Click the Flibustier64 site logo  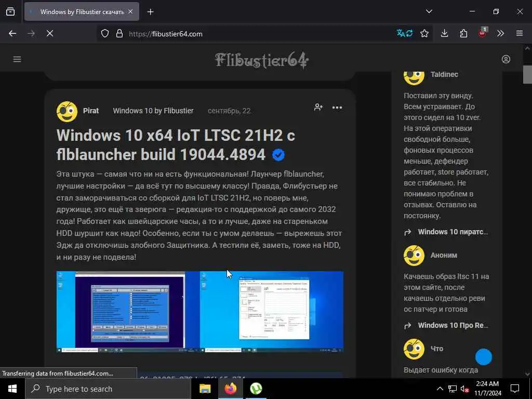[262, 60]
